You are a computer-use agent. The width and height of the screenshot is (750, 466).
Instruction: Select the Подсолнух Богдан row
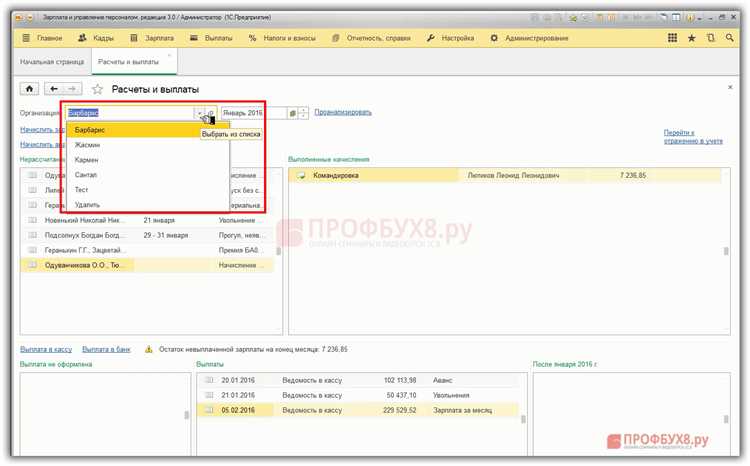click(x=147, y=235)
